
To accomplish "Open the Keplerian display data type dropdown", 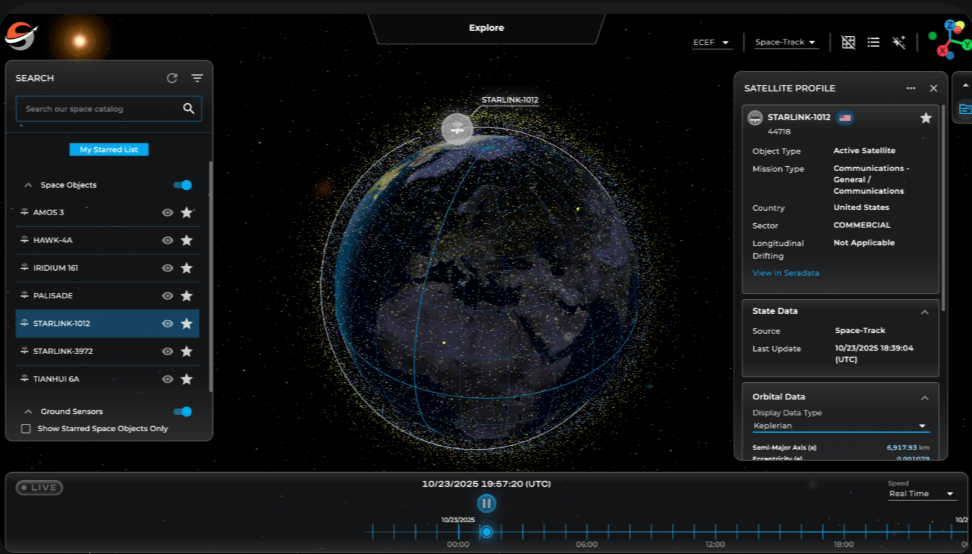I will [x=840, y=426].
